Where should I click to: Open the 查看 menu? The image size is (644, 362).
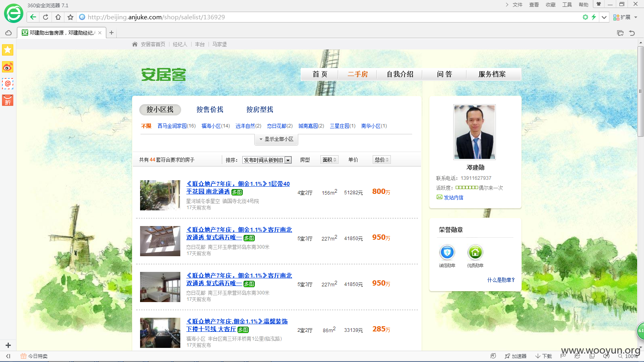pos(534,5)
